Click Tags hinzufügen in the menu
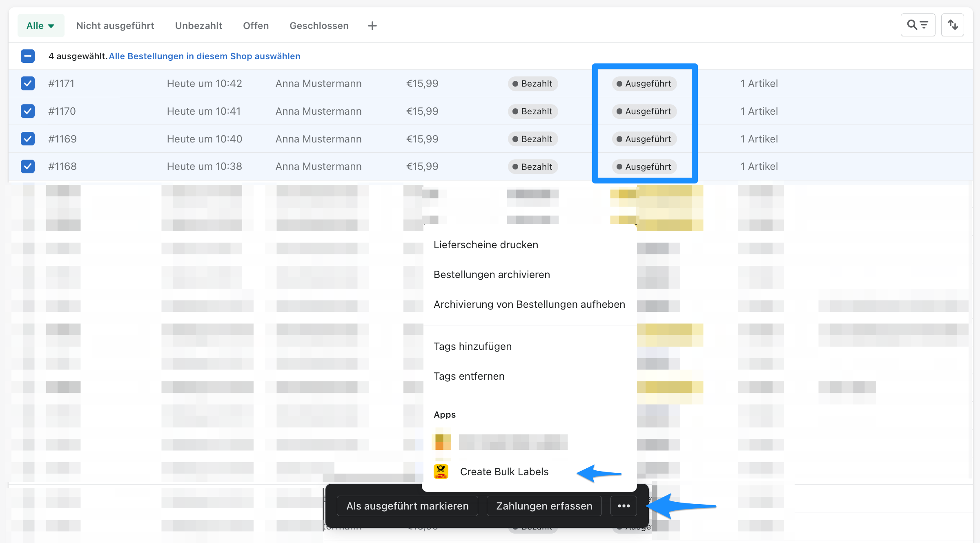 pyautogui.click(x=472, y=346)
